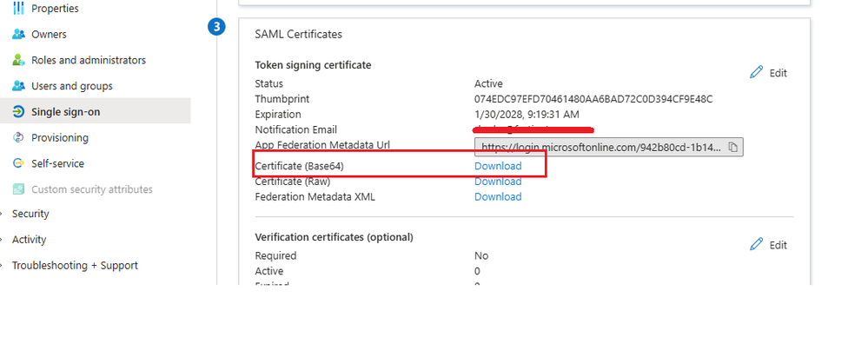Click the Federation Metadata XML label
The image size is (868, 357).
[x=315, y=197]
